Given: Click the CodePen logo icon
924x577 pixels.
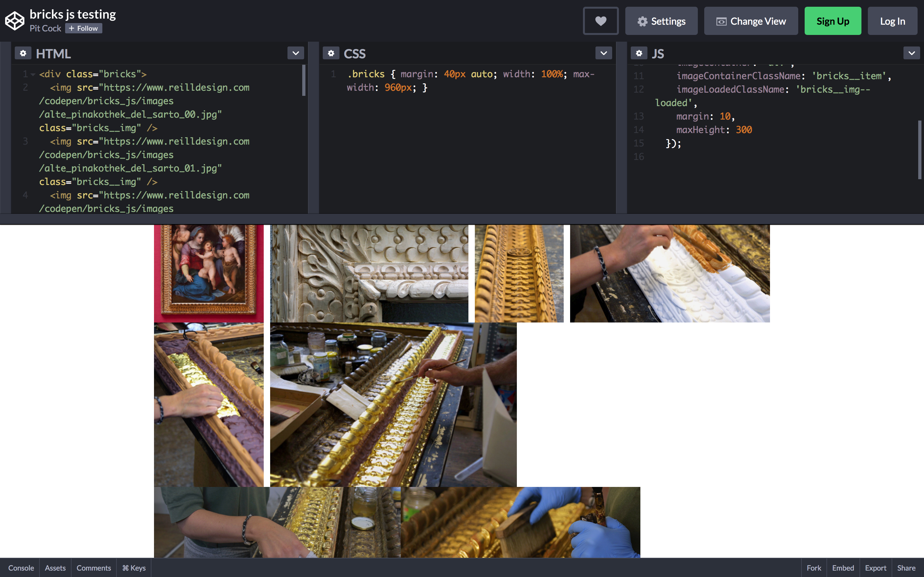Looking at the screenshot, I should tap(14, 21).
